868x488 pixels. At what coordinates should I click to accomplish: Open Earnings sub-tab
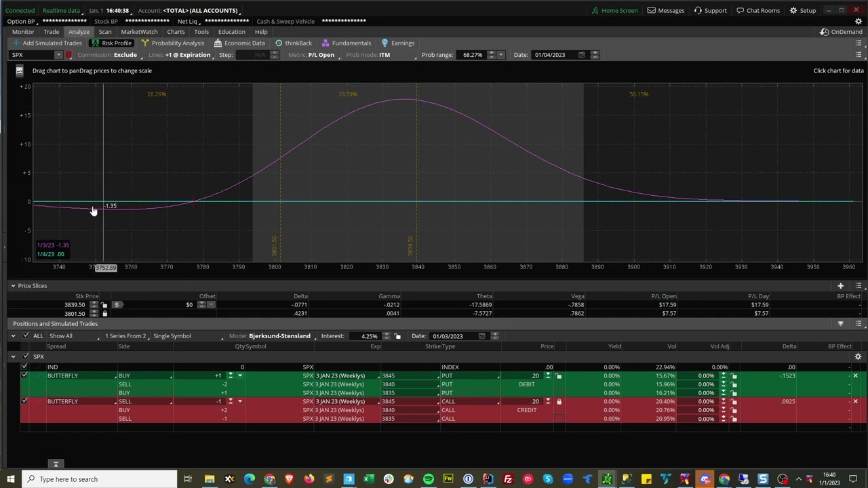398,43
